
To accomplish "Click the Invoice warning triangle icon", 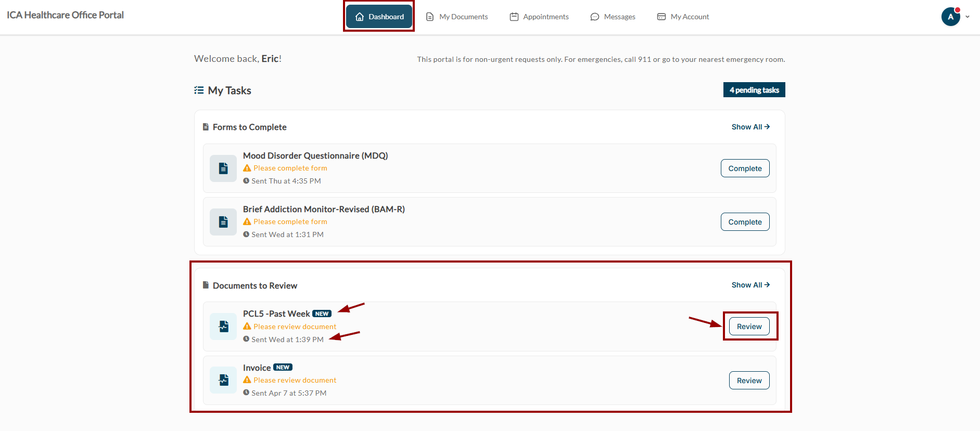I will coord(247,380).
